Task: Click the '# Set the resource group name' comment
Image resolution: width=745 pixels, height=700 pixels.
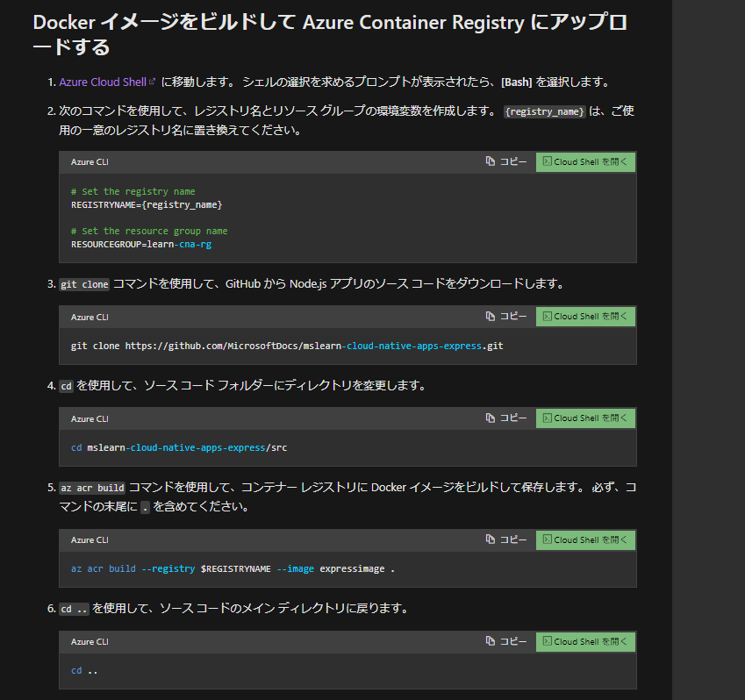Action: tap(149, 231)
